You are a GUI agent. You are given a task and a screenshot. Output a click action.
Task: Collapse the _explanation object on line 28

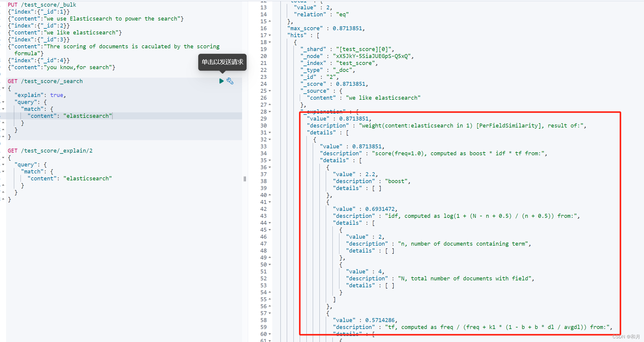click(270, 112)
